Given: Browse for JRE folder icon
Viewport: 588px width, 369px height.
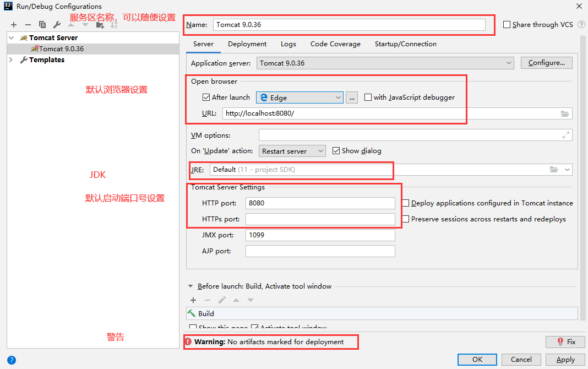Looking at the screenshot, I should tap(554, 170).
